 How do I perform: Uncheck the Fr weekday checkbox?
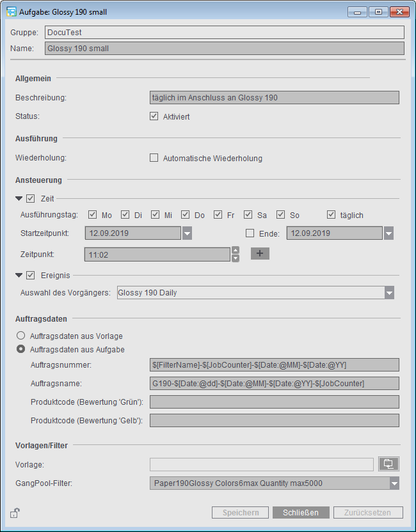coord(218,215)
